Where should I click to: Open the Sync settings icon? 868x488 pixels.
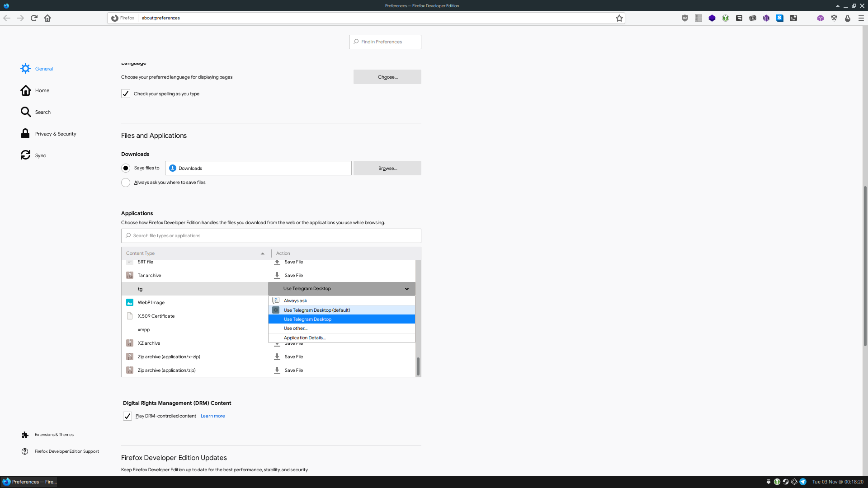tap(25, 155)
